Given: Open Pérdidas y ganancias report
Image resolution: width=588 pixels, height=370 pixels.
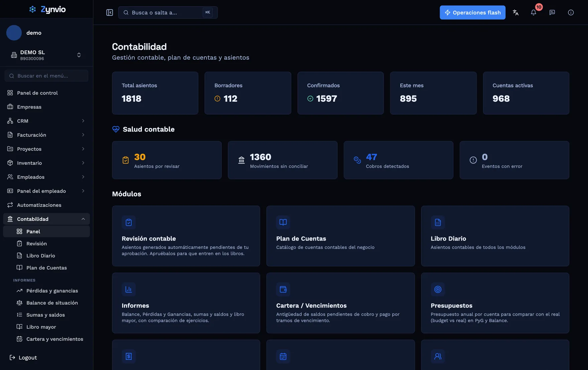Looking at the screenshot, I should coord(46,291).
